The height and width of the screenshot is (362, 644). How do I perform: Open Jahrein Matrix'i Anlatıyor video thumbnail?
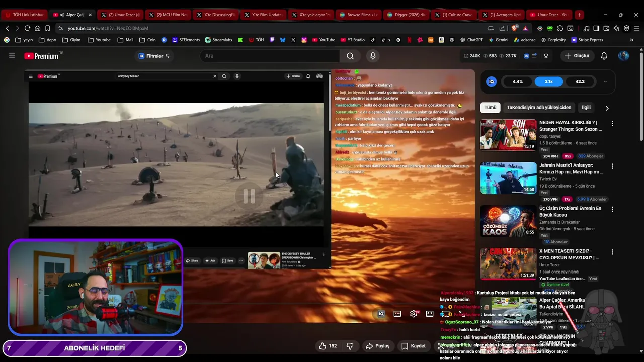(x=508, y=178)
